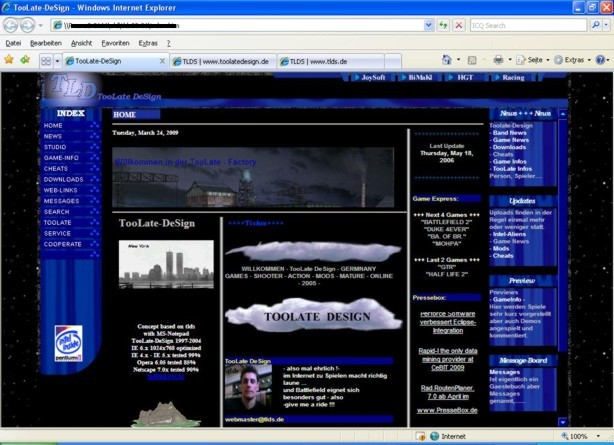Select CHEATS in the INDEX sidebar
Image resolution: width=614 pixels, height=445 pixels.
[56, 168]
